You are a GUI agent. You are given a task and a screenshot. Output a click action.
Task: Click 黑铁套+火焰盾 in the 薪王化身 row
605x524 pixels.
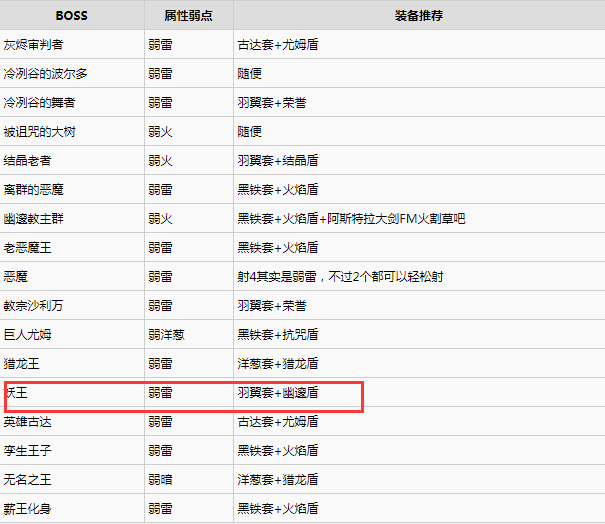click(x=278, y=509)
